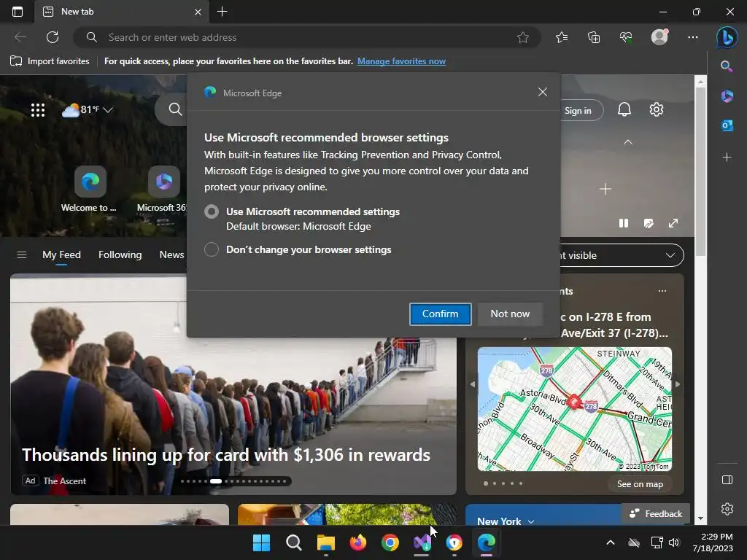Open page settings gear on new tab page
This screenshot has width=747, height=560.
pos(657,109)
